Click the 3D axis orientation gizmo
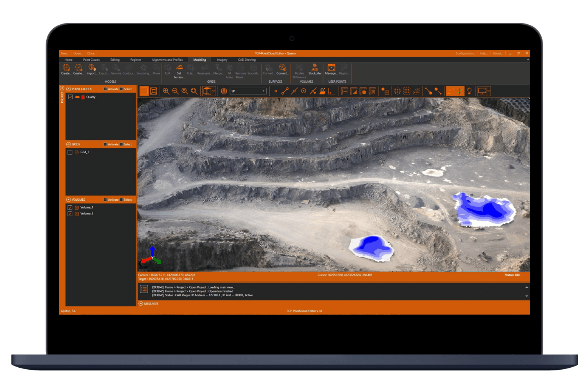This screenshot has width=588, height=392. pyautogui.click(x=152, y=255)
